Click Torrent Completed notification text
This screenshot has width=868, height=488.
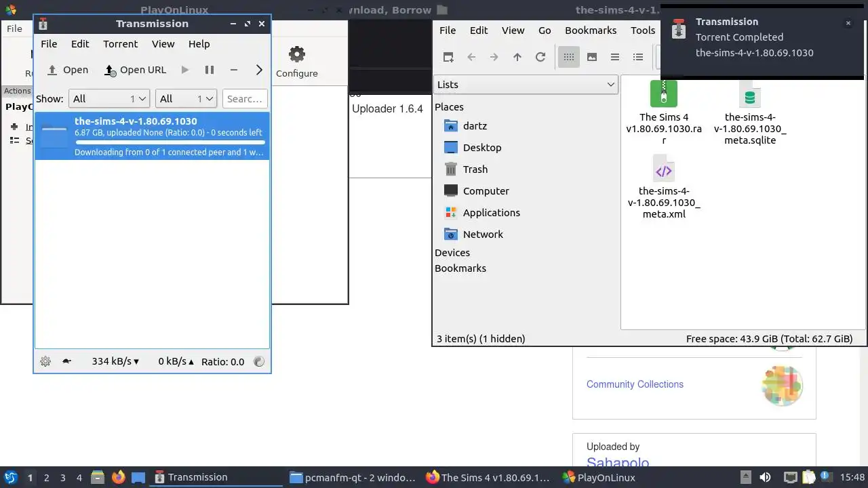coord(739,37)
